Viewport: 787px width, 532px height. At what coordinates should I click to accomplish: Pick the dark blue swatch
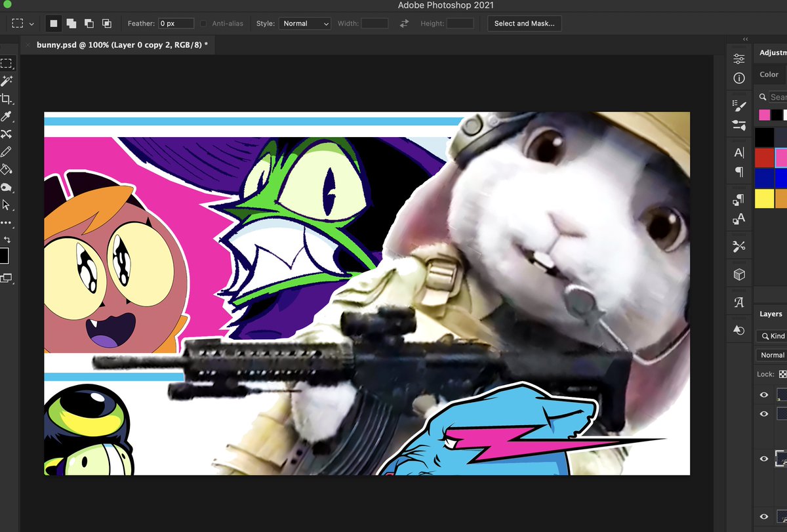764,178
